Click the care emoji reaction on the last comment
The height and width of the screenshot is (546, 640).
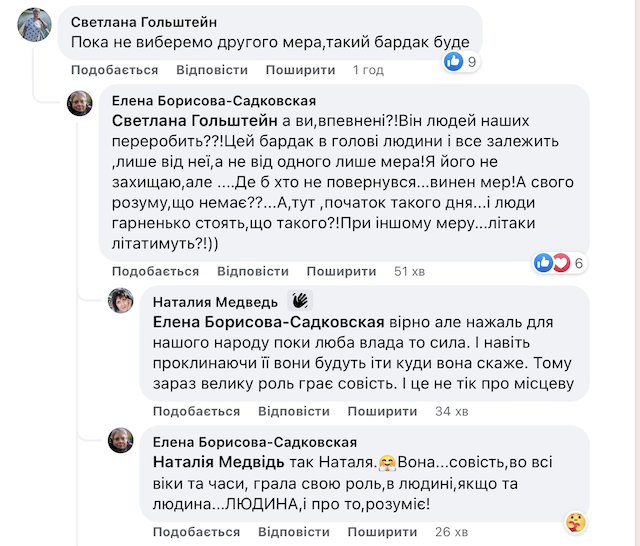click(x=576, y=523)
